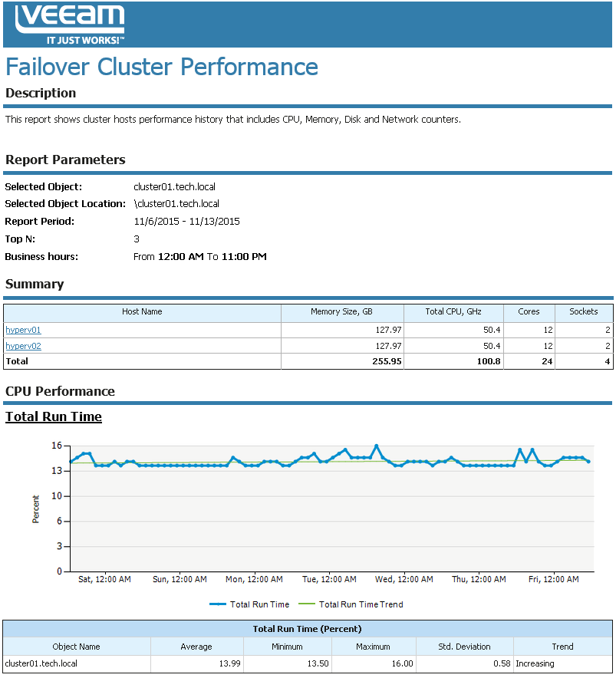Click the Percent axis label
The image size is (616, 678).
tap(35, 509)
